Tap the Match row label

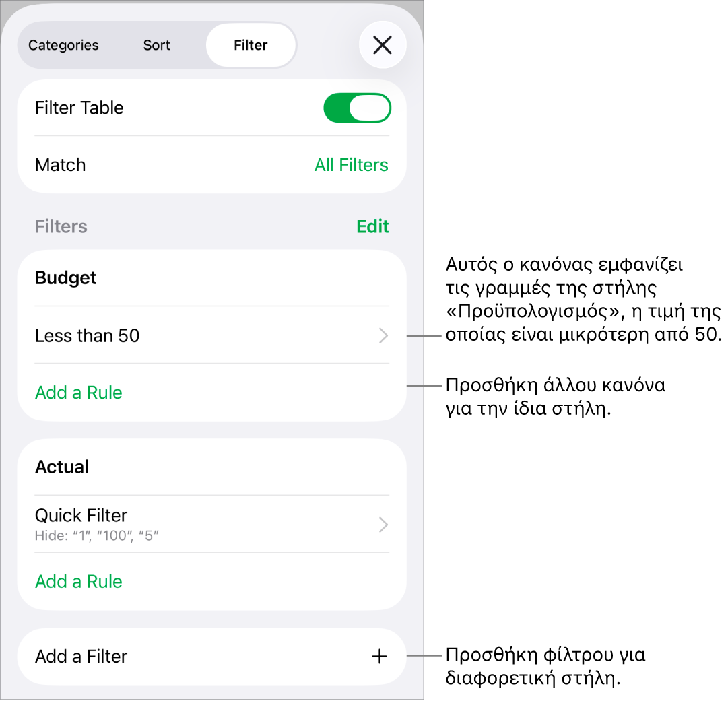tap(61, 165)
